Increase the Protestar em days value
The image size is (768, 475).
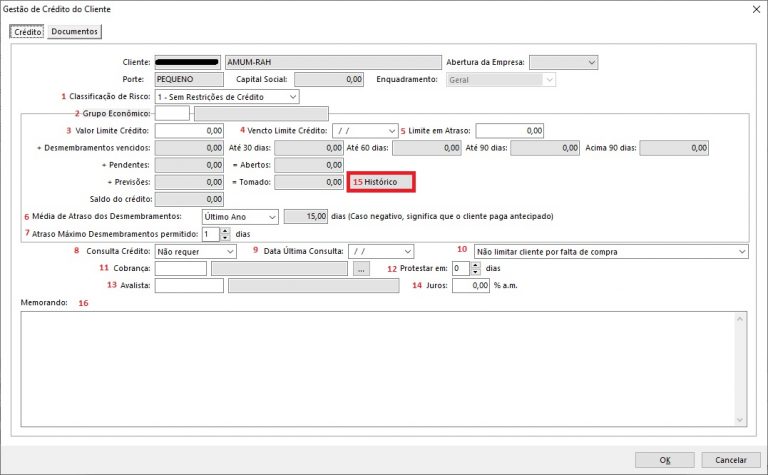475,265
